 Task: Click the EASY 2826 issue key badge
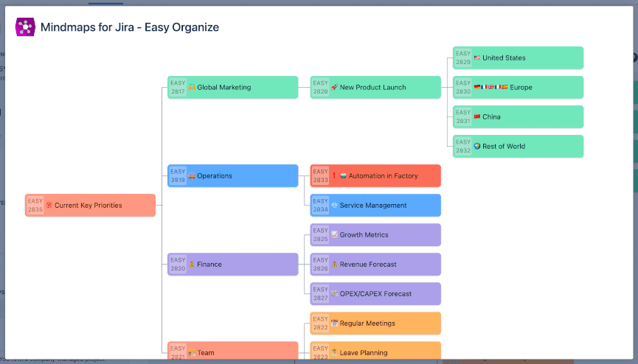[320, 265]
